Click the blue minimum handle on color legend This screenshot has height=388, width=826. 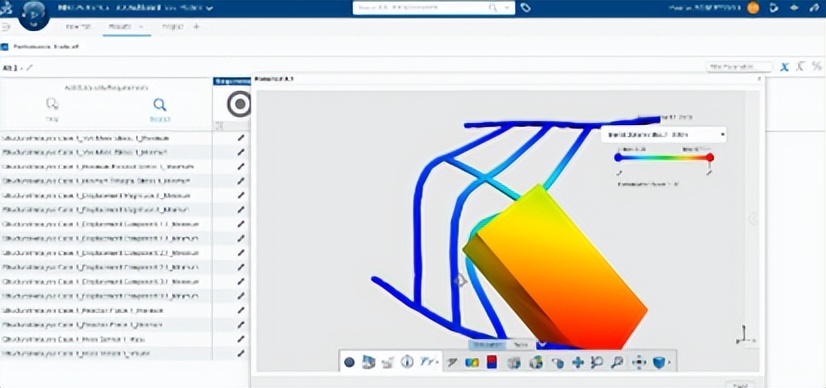click(618, 157)
